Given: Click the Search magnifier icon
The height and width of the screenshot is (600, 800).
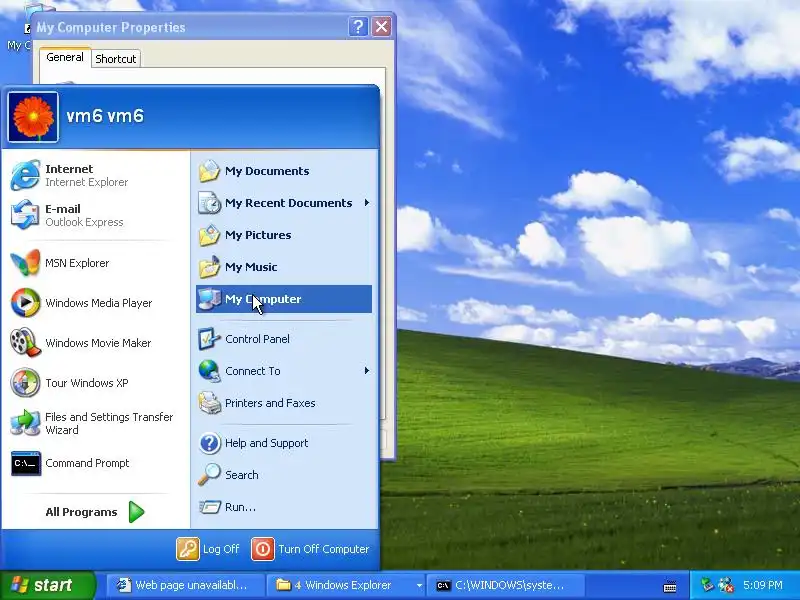Looking at the screenshot, I should click(209, 474).
